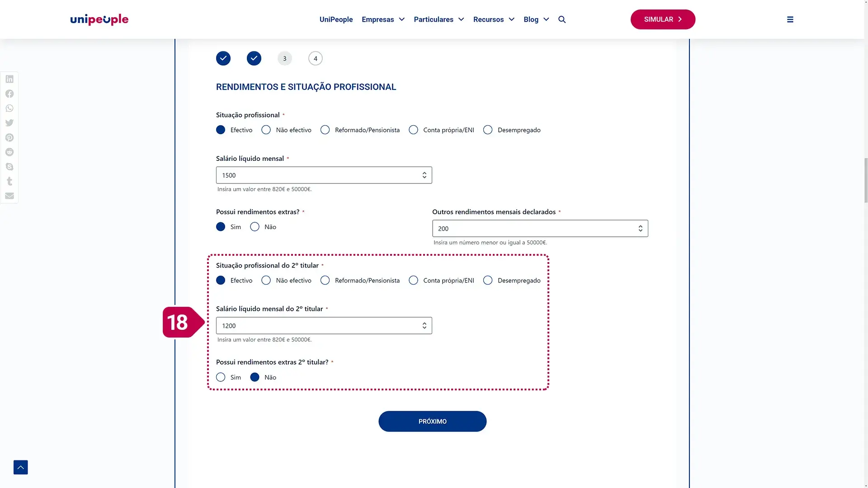Click the WhatsApp share icon
Viewport: 868px width, 488px height.
9,108
